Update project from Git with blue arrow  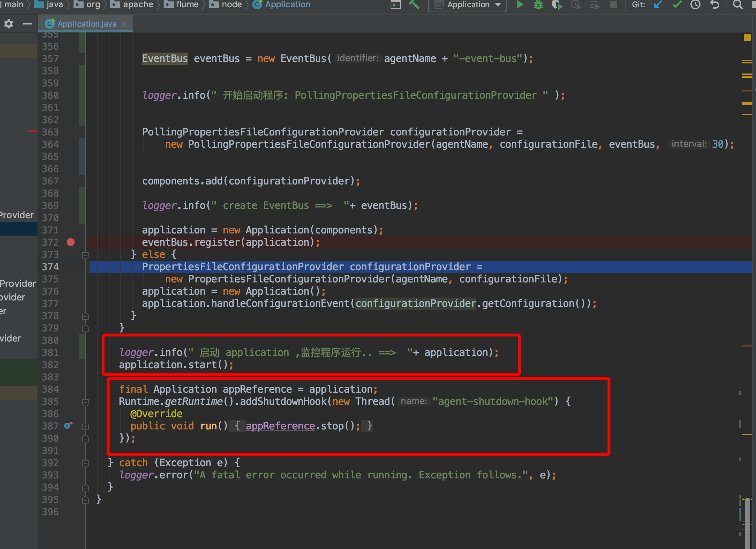(658, 5)
